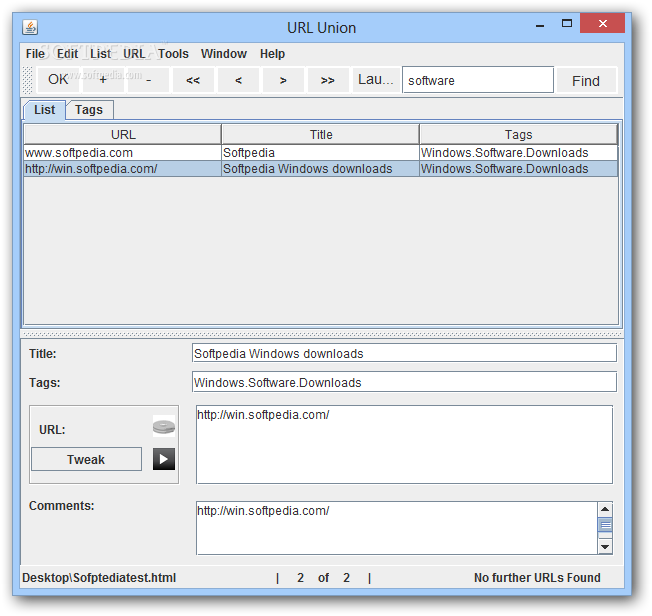Switch to the List tab

tap(44, 110)
